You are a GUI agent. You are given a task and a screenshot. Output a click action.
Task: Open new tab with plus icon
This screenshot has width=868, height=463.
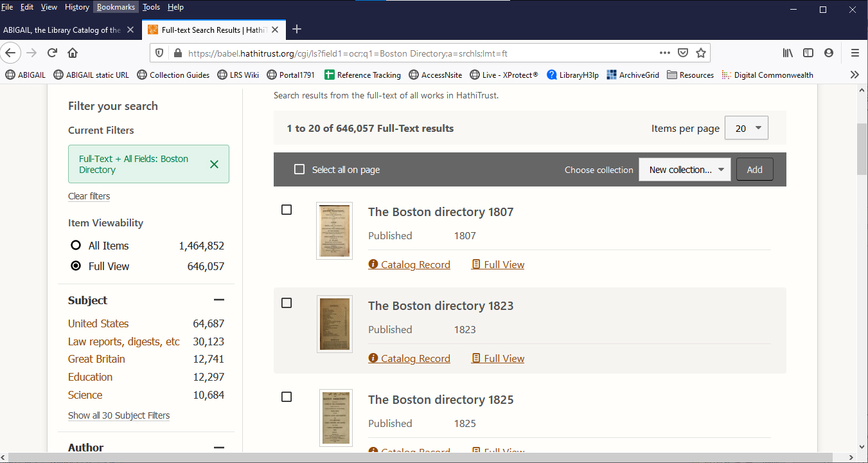296,30
